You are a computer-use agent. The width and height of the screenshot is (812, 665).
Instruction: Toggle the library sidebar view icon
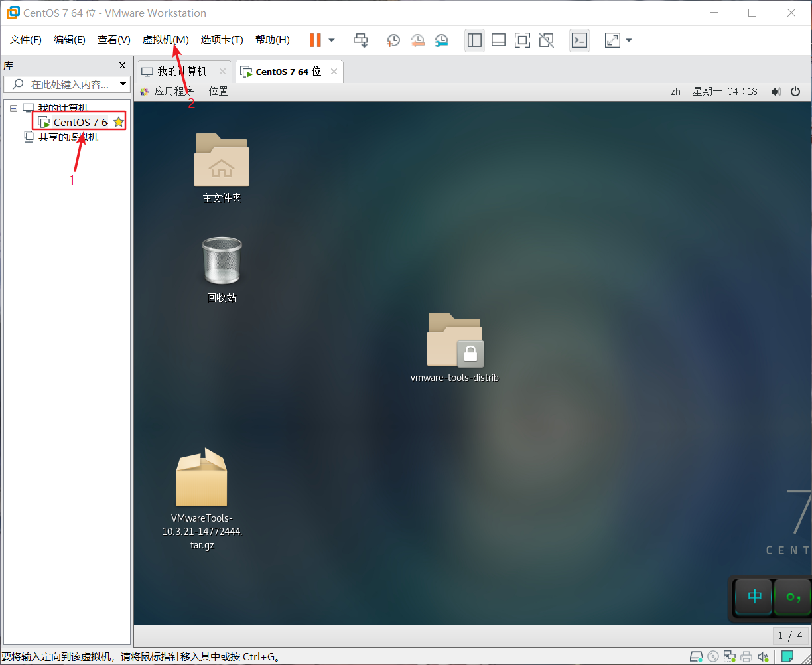click(x=474, y=40)
